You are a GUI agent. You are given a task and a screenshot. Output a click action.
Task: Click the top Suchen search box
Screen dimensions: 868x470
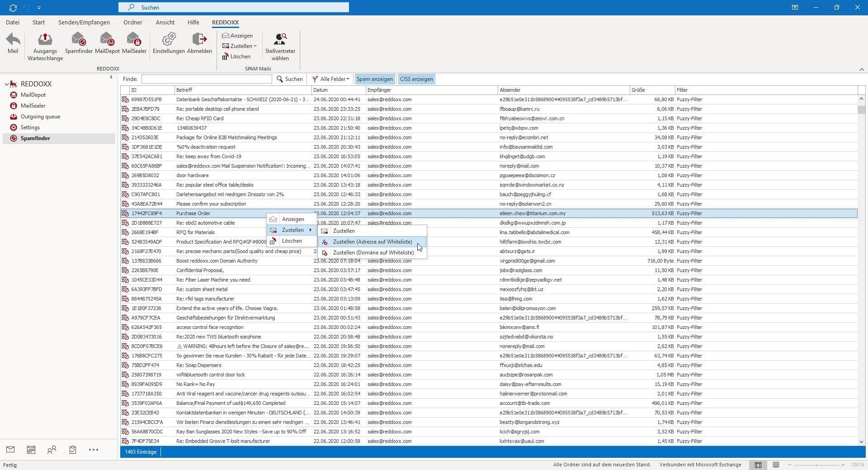234,7
